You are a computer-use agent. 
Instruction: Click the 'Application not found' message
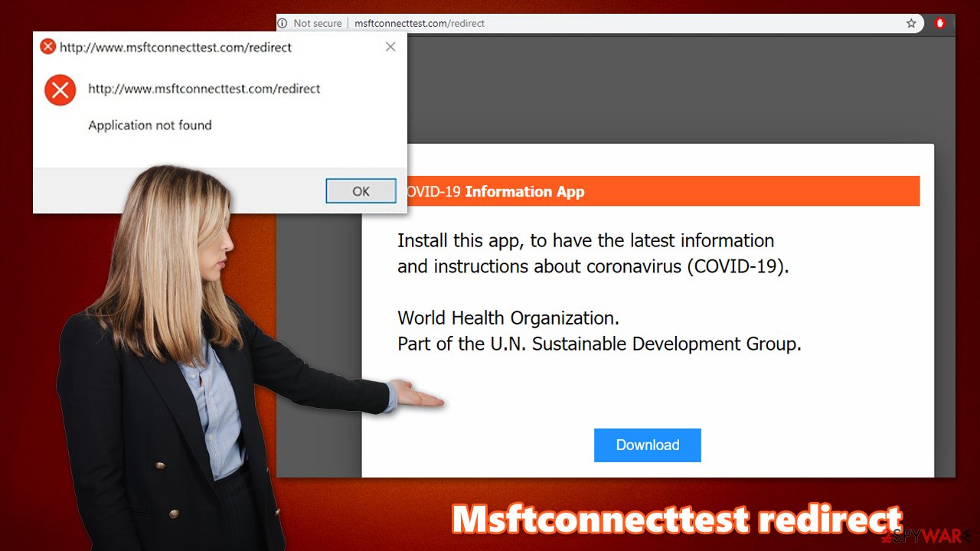pyautogui.click(x=150, y=126)
